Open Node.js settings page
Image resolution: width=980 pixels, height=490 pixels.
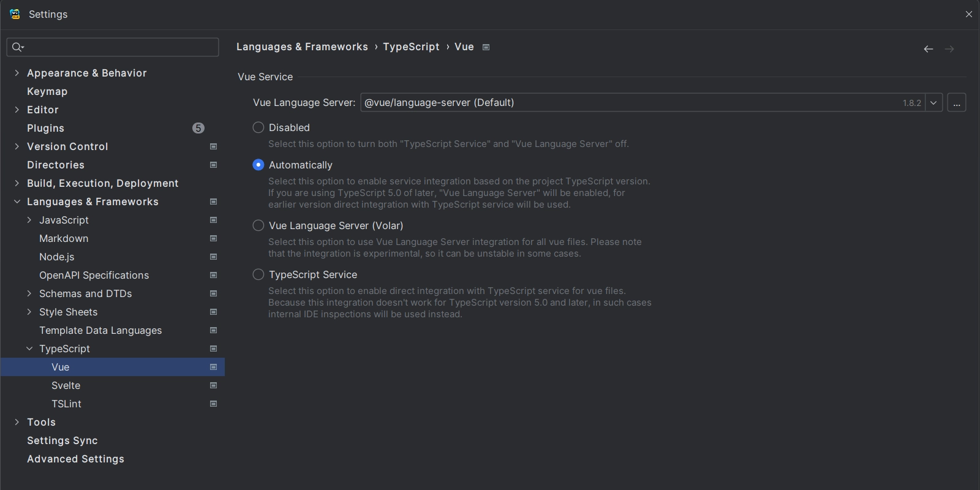(57, 257)
